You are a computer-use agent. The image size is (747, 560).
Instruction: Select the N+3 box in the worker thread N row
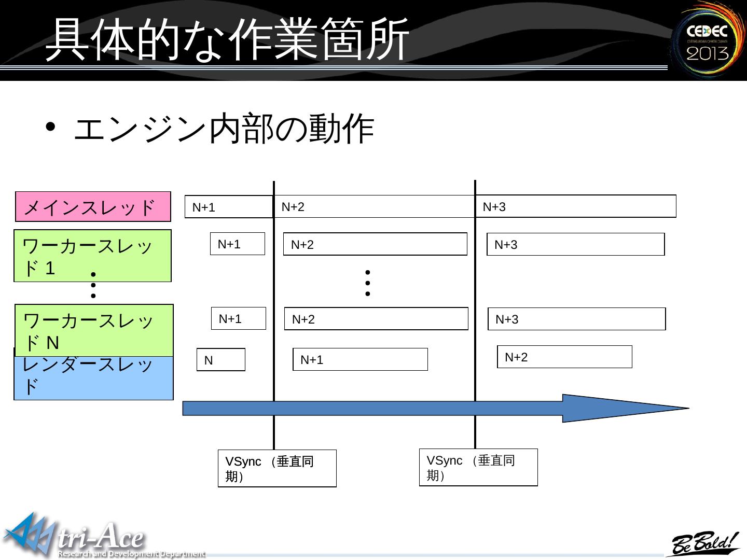(577, 319)
